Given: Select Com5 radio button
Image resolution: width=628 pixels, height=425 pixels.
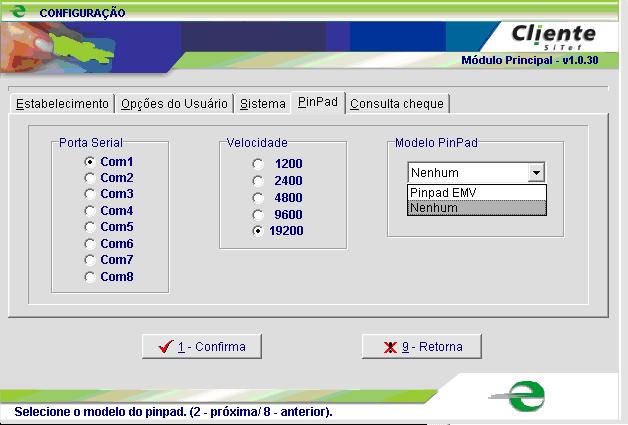Looking at the screenshot, I should 91,227.
